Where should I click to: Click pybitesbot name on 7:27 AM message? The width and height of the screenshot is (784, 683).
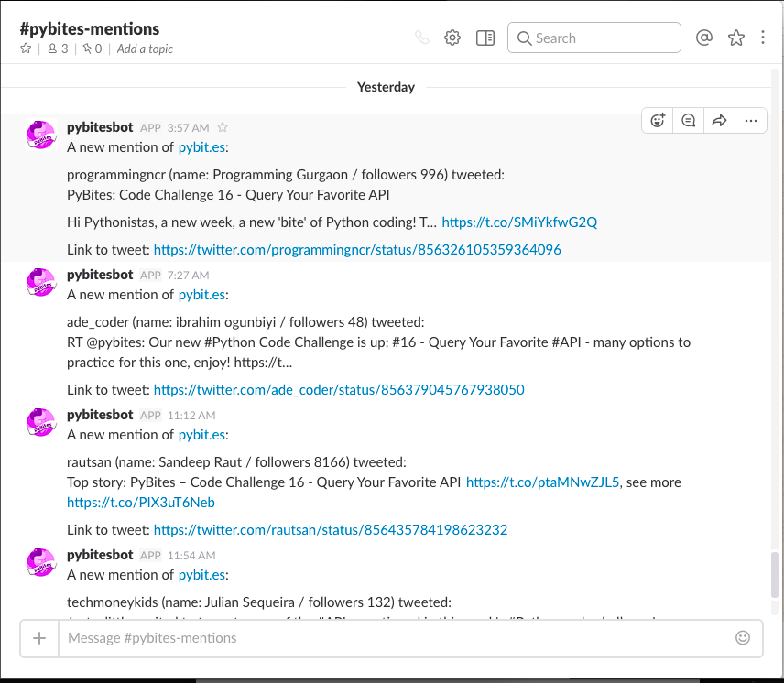(x=100, y=275)
